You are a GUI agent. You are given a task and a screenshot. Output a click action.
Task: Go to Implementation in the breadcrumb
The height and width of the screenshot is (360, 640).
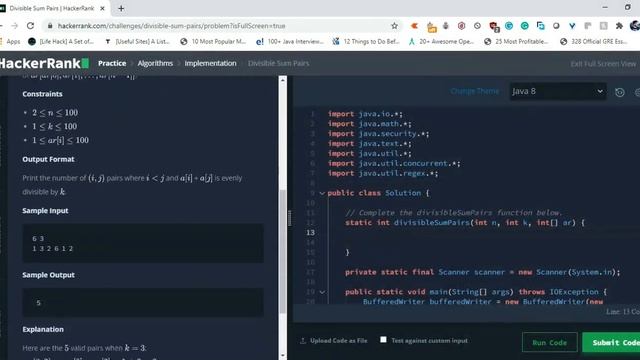(x=210, y=63)
